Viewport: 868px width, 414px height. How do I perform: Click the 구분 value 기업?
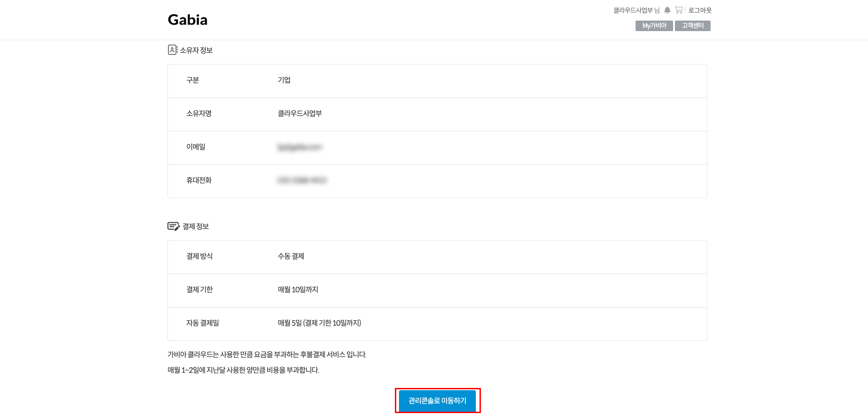pos(284,80)
